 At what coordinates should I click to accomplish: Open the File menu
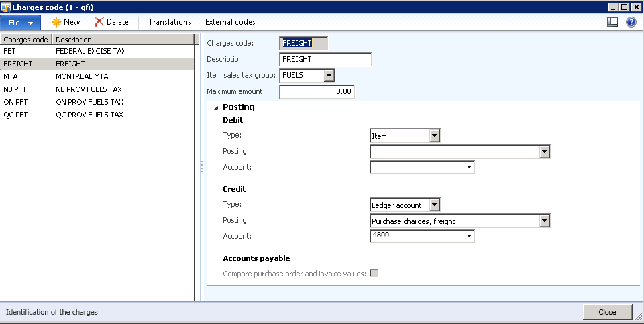click(20, 22)
